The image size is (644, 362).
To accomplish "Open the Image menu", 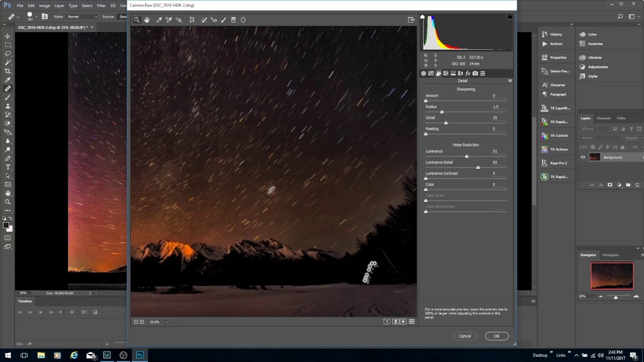I will 44,6.
